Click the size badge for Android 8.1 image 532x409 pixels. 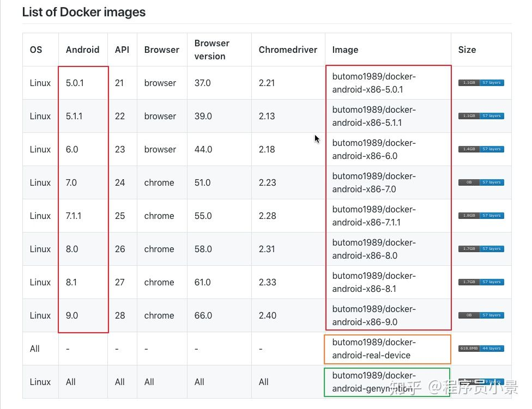[481, 282]
